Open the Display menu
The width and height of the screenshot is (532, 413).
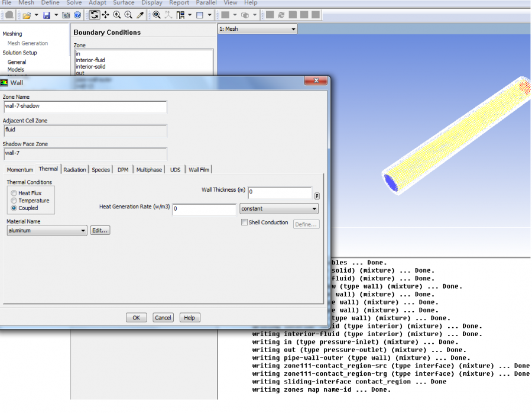tap(152, 3)
